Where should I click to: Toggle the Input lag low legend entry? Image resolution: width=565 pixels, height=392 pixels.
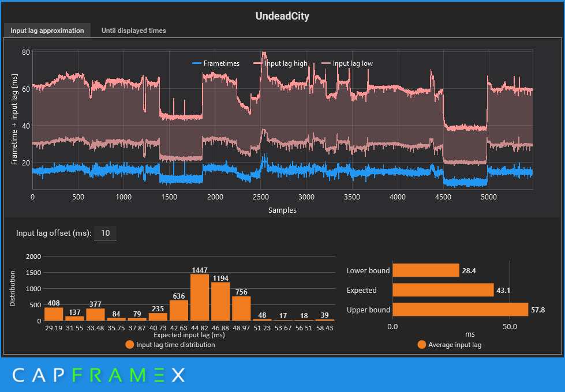click(347, 63)
